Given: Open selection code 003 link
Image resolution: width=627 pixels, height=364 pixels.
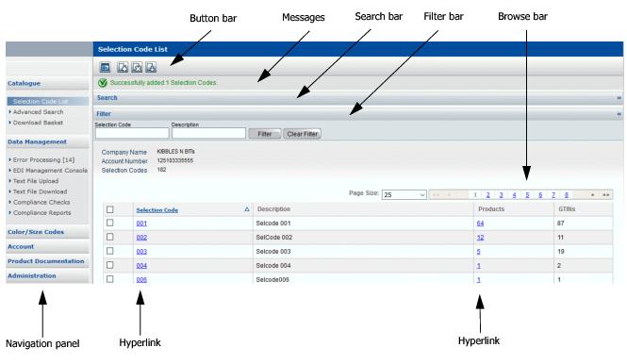Looking at the screenshot, I should tap(141, 252).
